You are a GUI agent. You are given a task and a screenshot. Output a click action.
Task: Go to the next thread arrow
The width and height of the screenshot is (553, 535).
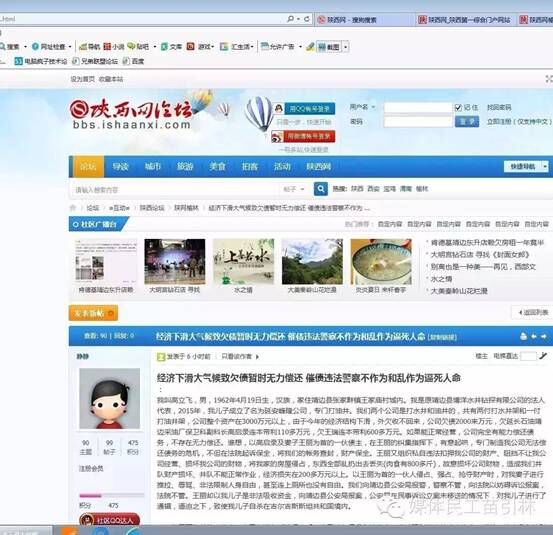543,336
